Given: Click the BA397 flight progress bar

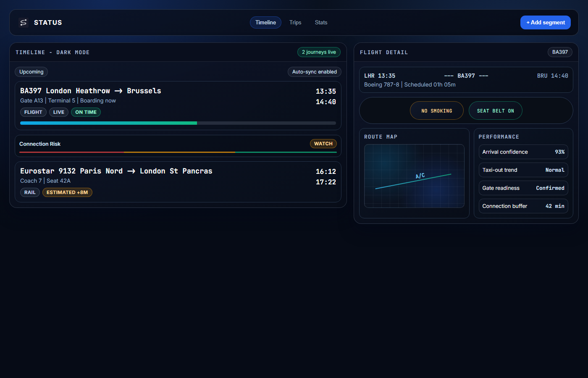Looking at the screenshot, I should (x=178, y=123).
